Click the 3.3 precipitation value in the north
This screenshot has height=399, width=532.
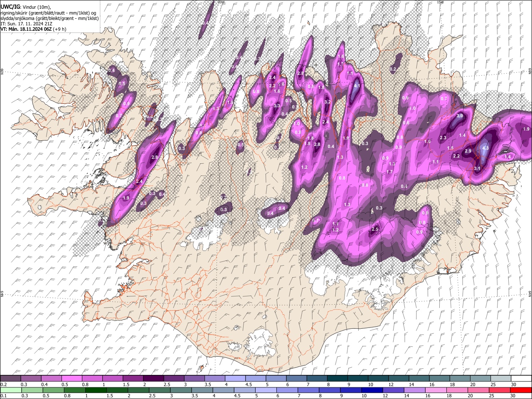coord(277,106)
